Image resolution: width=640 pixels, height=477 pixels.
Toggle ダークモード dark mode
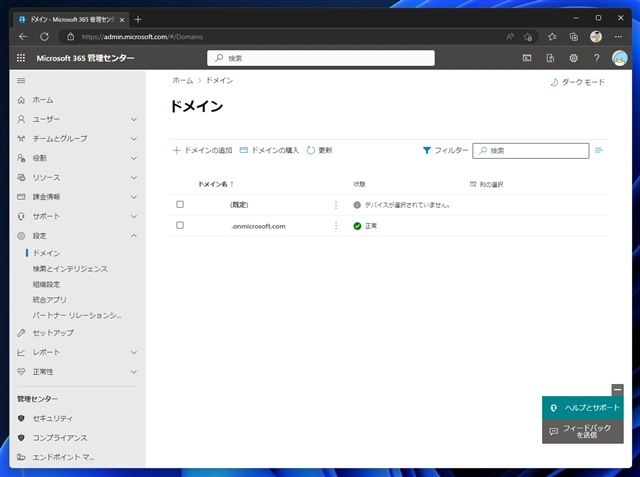tap(577, 82)
